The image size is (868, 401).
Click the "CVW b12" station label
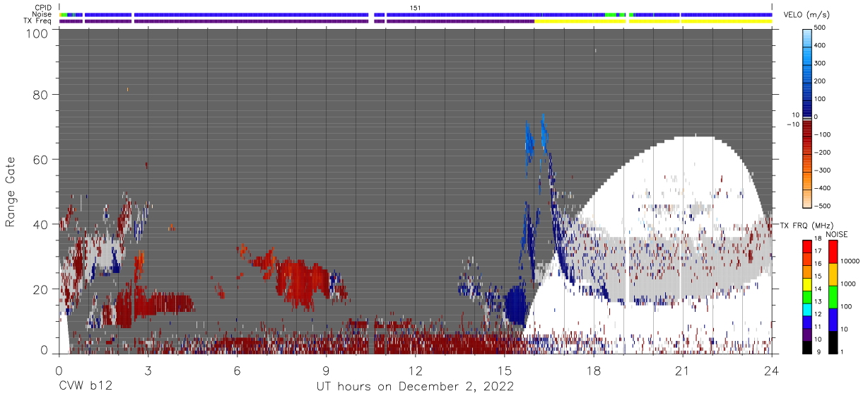[x=85, y=386]
